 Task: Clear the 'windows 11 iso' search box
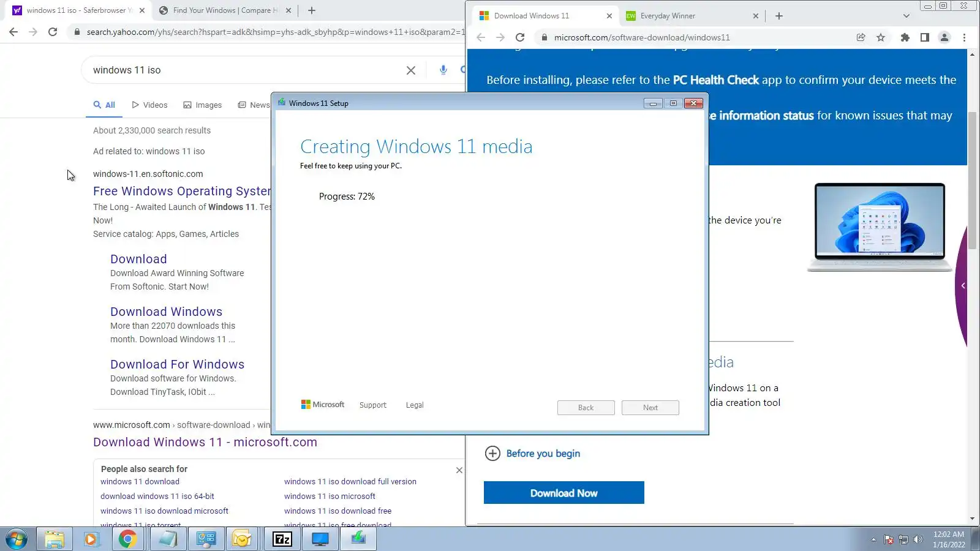[x=411, y=70]
